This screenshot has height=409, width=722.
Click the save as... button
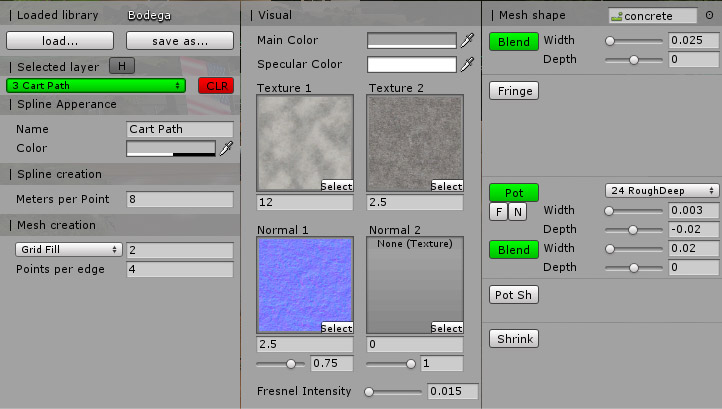180,41
